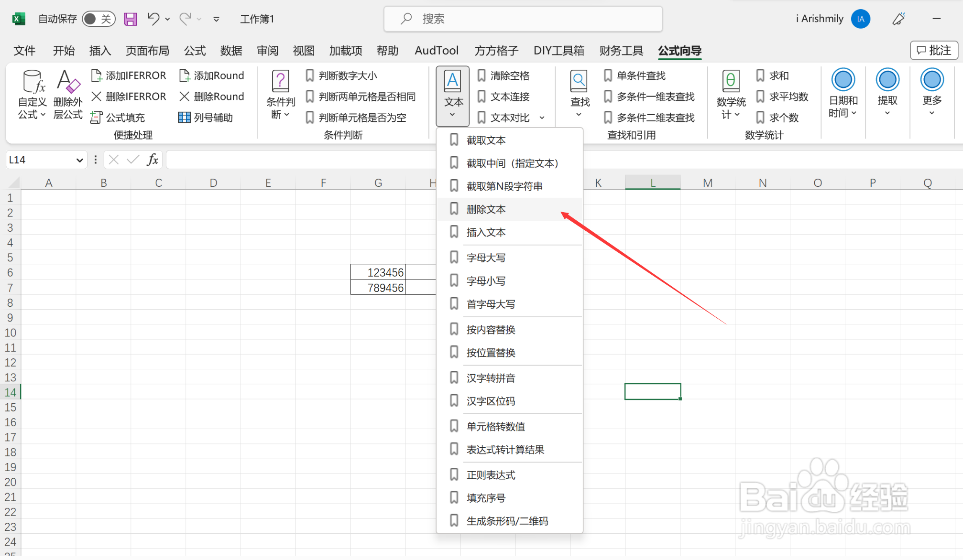
Task: Select 删除文本 menu item
Action: [510, 209]
